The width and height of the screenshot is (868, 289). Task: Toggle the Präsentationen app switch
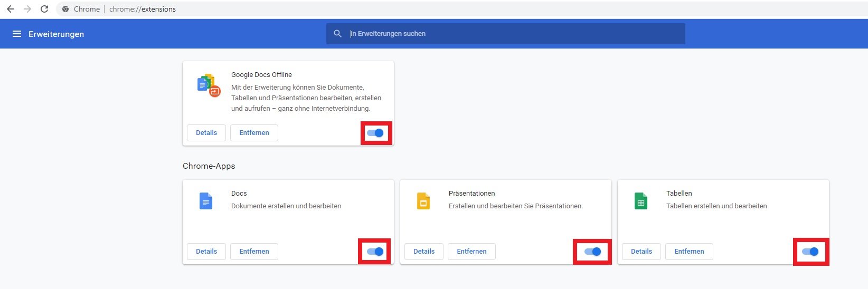[x=593, y=252]
